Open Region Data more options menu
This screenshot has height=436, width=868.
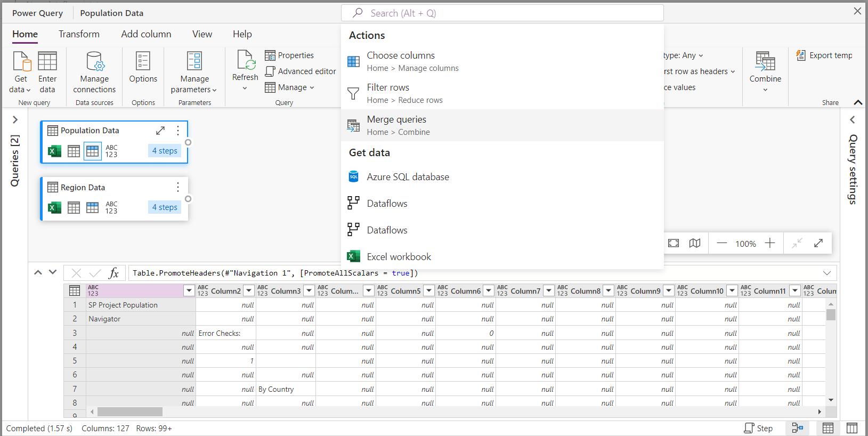pos(178,187)
